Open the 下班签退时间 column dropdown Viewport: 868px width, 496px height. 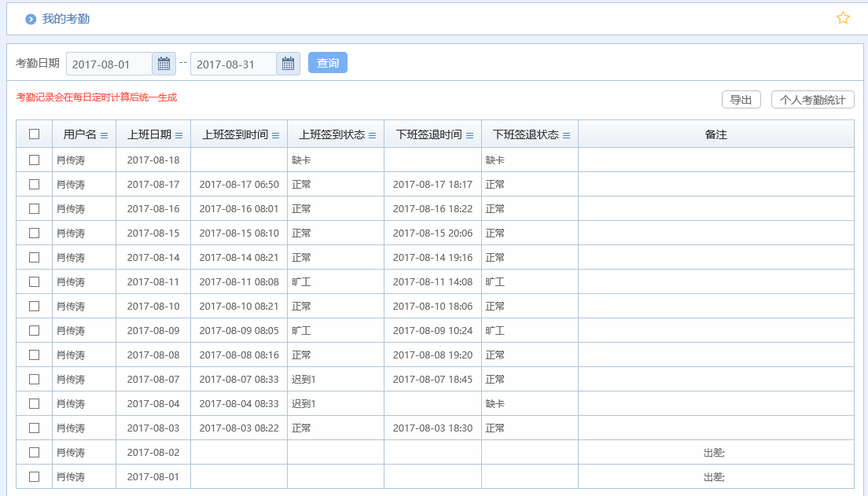(470, 135)
